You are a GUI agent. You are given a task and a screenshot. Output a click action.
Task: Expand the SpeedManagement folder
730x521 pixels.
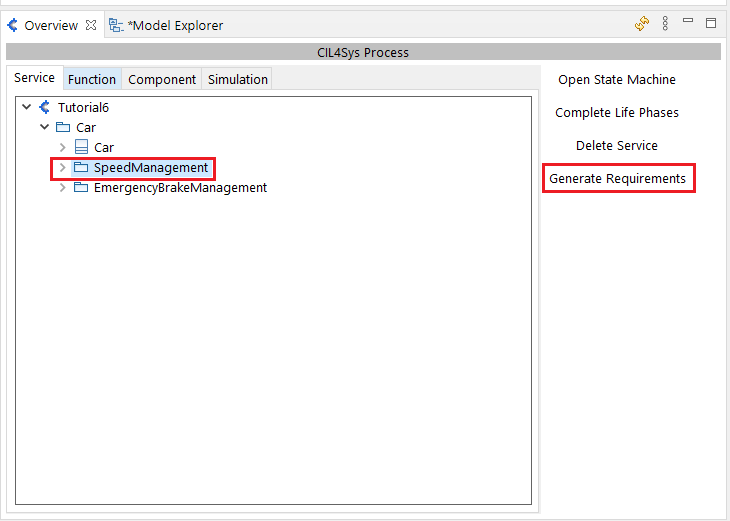click(x=63, y=167)
